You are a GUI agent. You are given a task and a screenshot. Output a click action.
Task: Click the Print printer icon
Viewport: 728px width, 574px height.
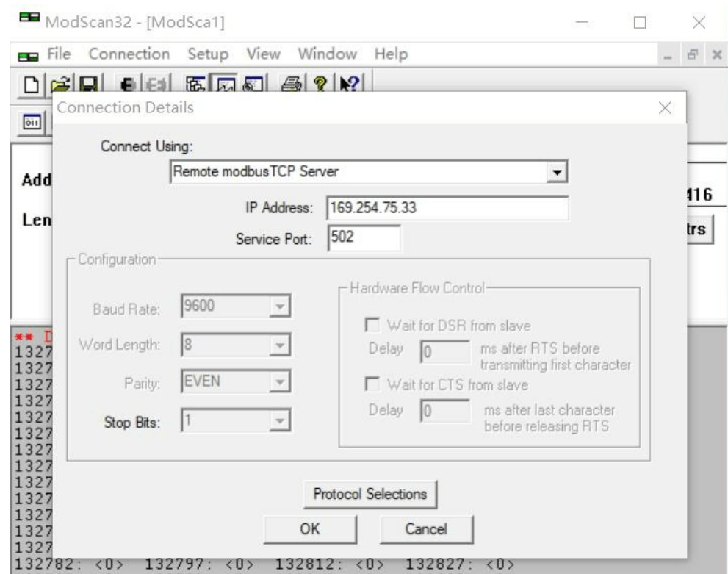291,85
